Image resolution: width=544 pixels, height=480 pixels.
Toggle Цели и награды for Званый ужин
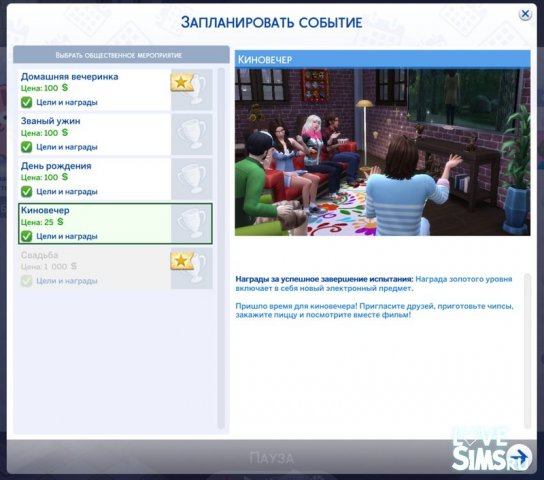tap(26, 147)
